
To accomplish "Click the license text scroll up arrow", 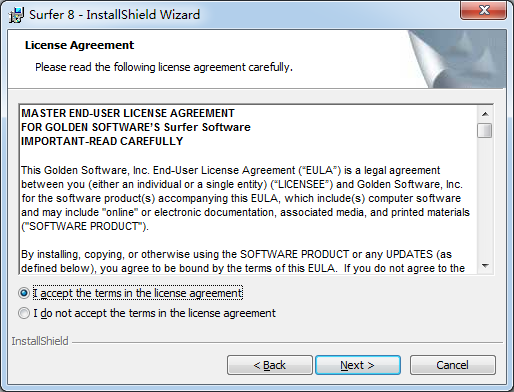I will [x=485, y=114].
